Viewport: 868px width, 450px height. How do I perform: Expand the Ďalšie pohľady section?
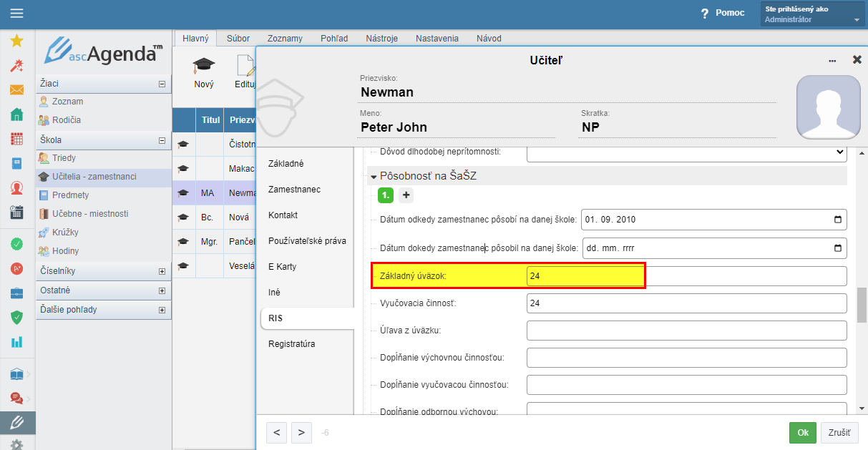click(x=162, y=310)
